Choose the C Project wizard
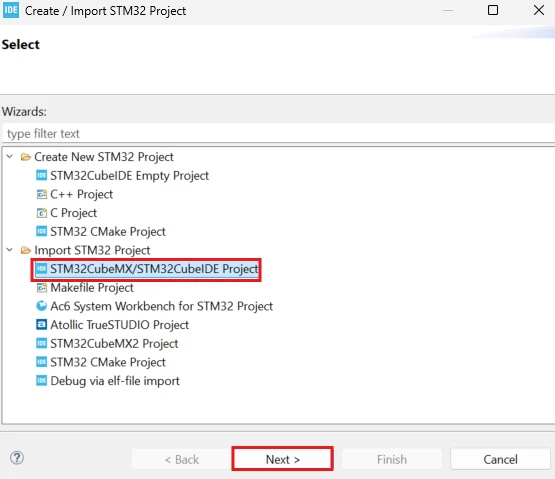This screenshot has width=555, height=479. click(73, 213)
